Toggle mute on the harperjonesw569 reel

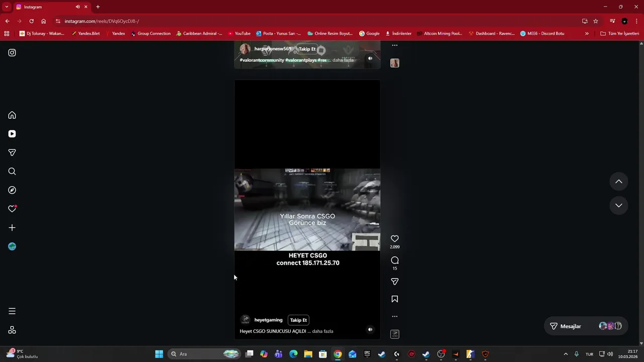(370, 58)
